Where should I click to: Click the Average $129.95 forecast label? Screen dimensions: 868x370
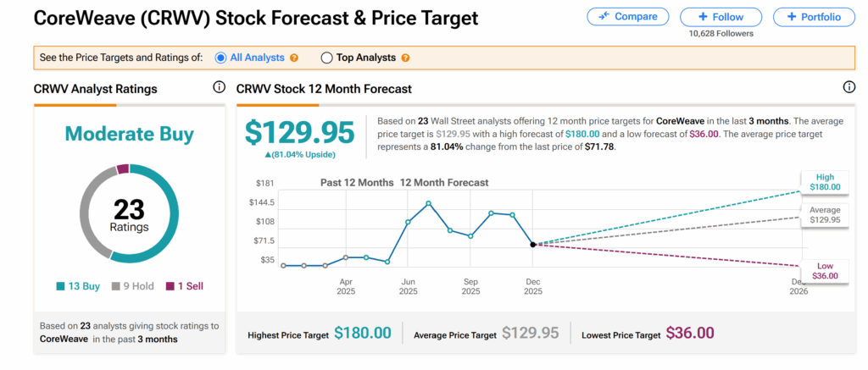click(824, 214)
